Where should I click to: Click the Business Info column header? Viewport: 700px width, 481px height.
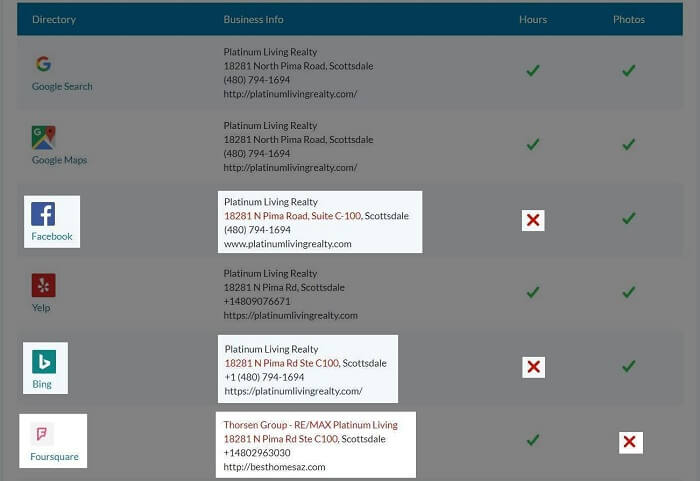pos(254,19)
